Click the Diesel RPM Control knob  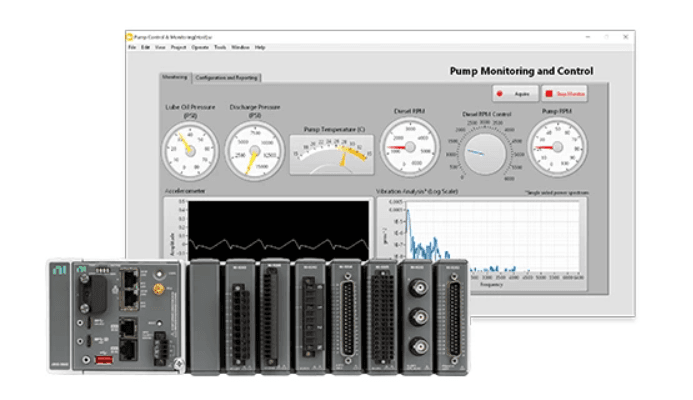click(487, 152)
